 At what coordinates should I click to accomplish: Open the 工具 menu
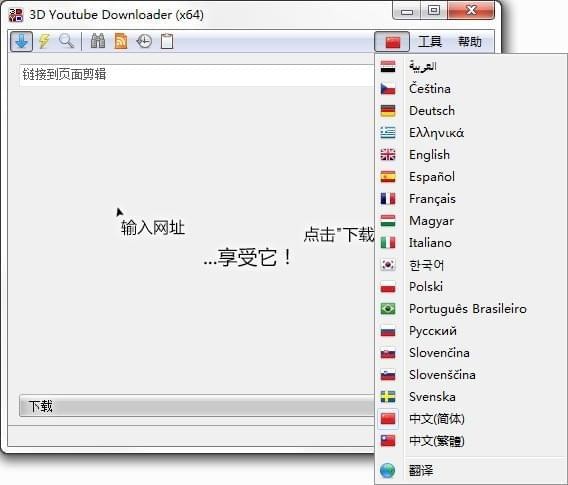[430, 42]
